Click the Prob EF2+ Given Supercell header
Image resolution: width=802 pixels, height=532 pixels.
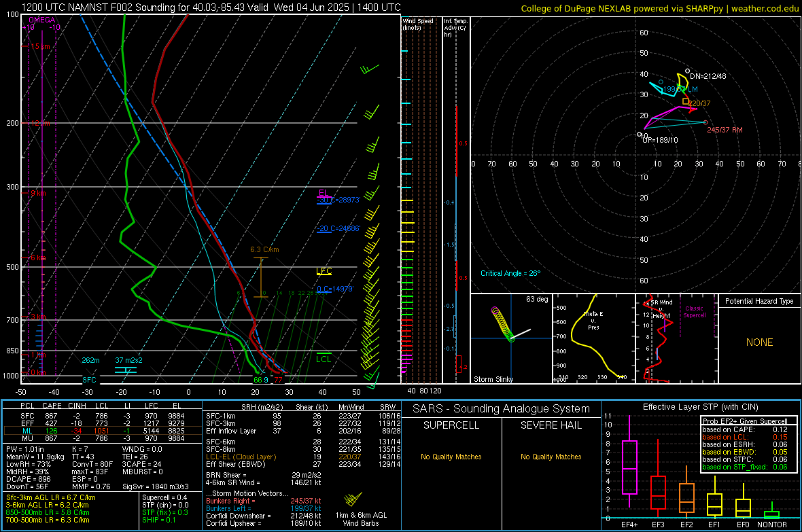745,421
